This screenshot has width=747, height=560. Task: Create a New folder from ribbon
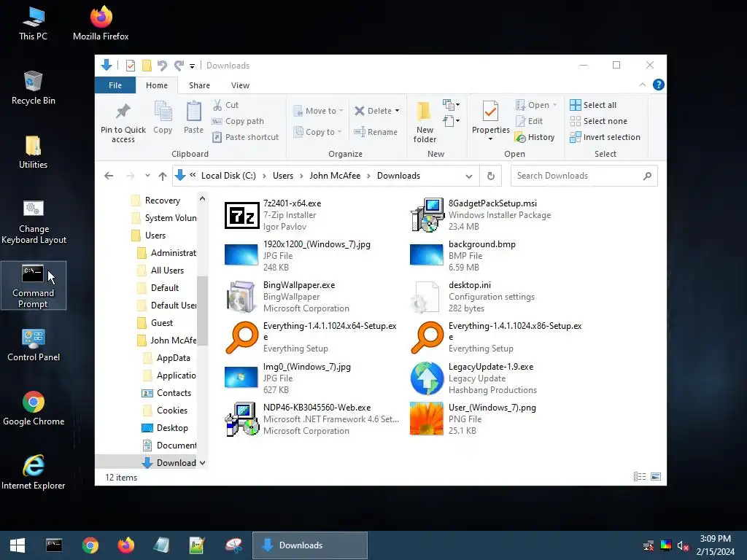425,122
